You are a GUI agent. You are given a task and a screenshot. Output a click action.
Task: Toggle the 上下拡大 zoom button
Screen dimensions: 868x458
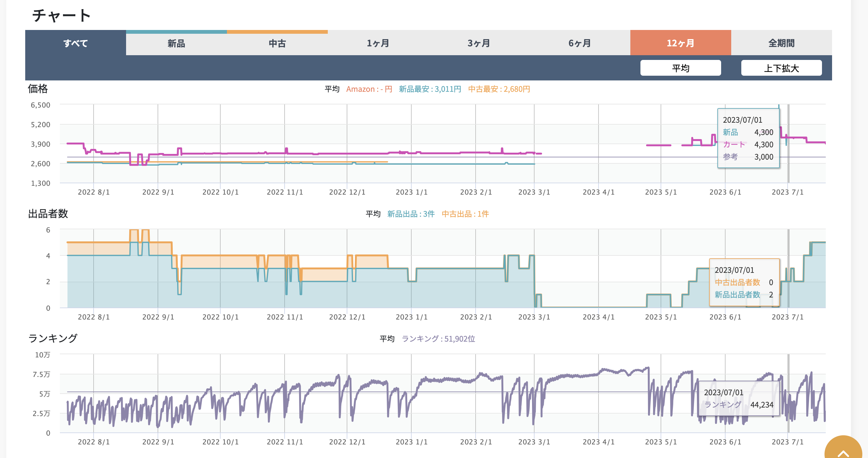tap(781, 68)
